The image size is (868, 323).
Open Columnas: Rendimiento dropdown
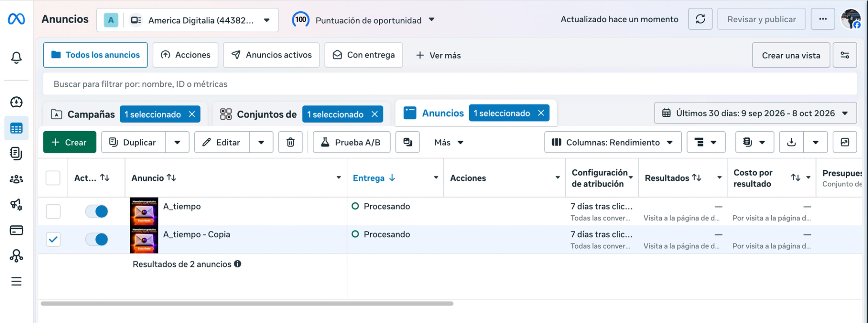pos(613,142)
